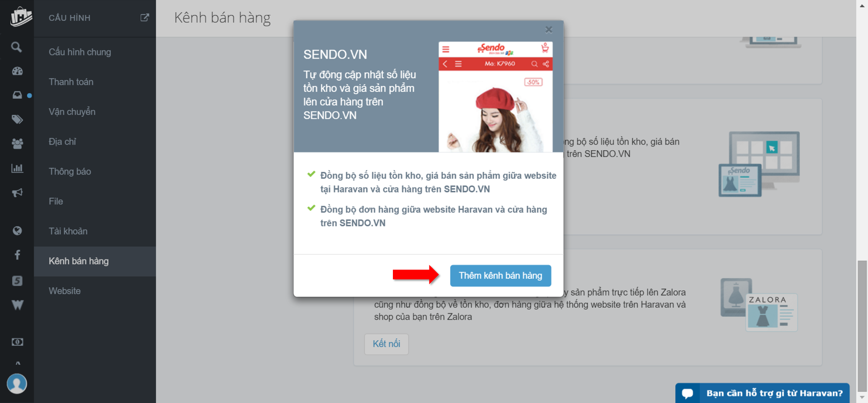The height and width of the screenshot is (403, 868).
Task: Open Địa chỉ settings
Action: click(62, 142)
